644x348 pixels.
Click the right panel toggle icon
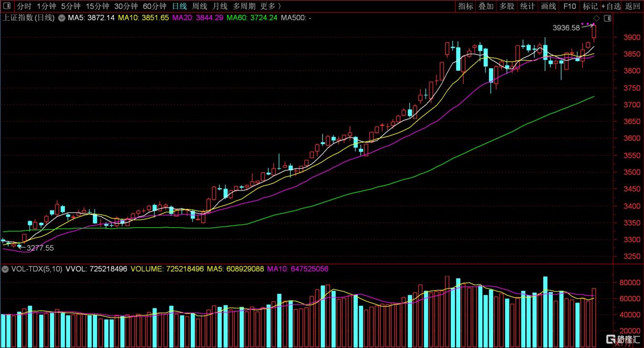pos(607,18)
